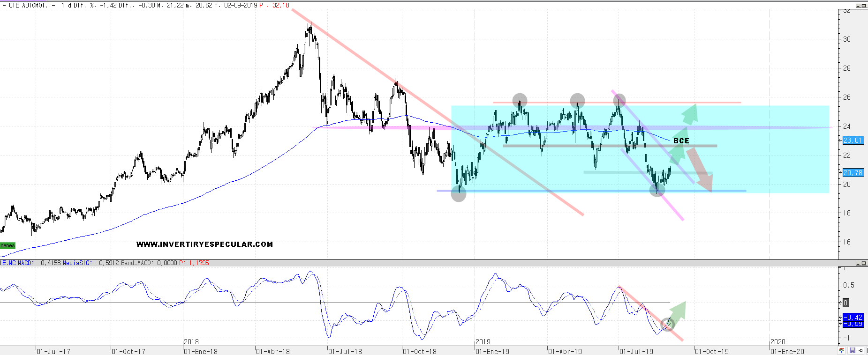
Task: Click the 01-Ene-19 date on time axis
Action: point(492,351)
